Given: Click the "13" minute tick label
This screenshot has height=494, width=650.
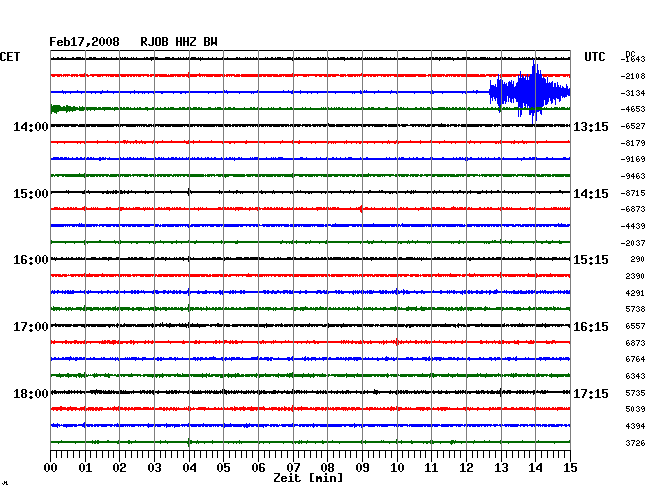Looking at the screenshot, I should [501, 468].
